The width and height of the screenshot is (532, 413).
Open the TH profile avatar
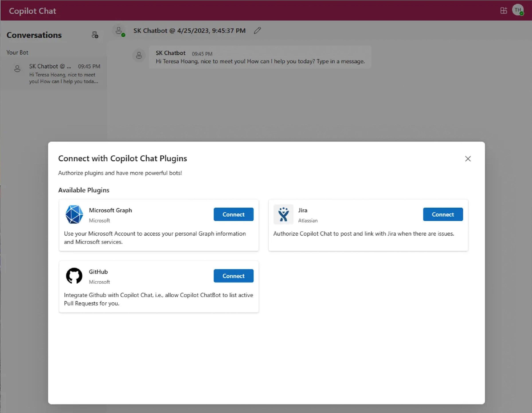518,10
